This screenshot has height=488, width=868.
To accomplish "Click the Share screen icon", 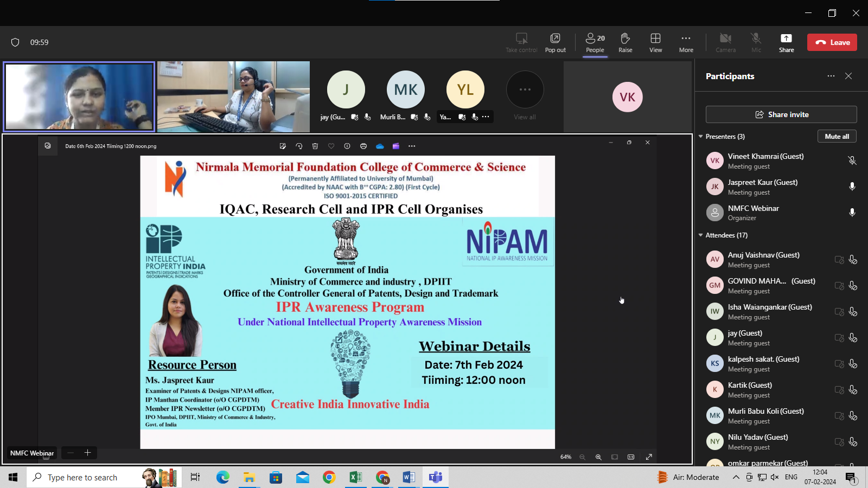I will point(786,42).
